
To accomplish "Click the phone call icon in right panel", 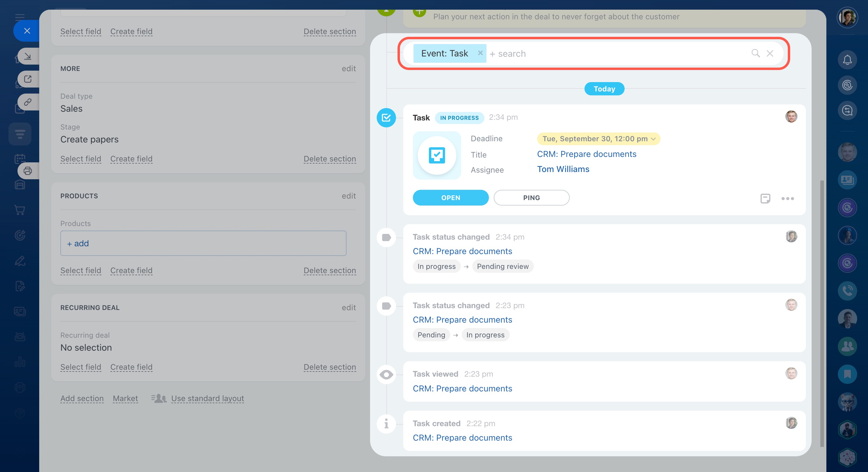I will pos(847,291).
